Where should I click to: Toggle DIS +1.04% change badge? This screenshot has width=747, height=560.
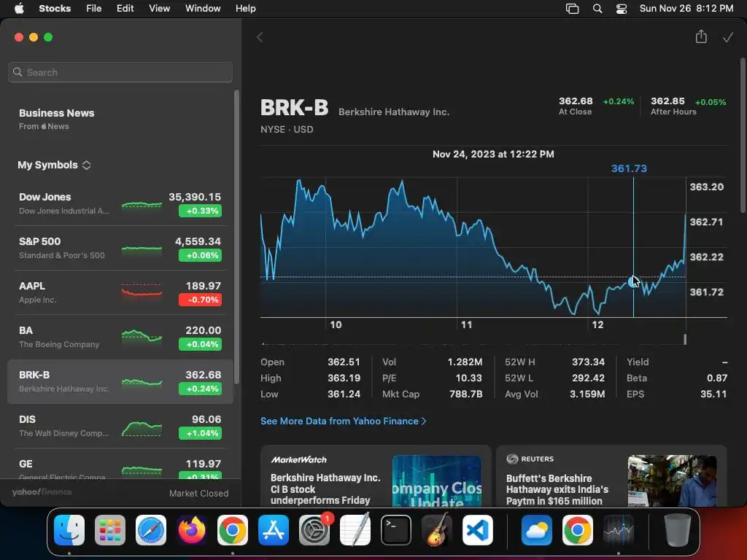point(200,433)
